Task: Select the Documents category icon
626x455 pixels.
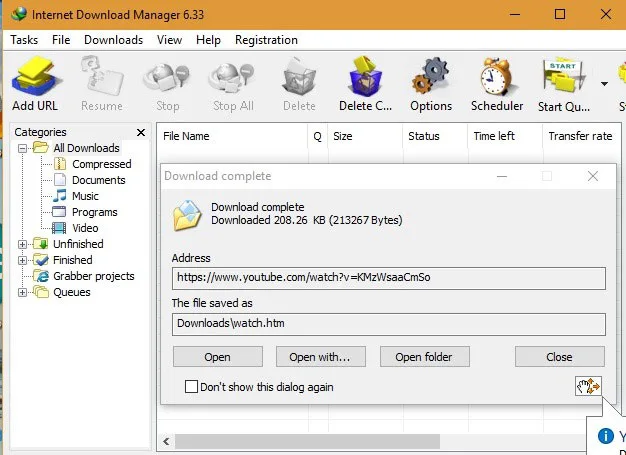Action: point(59,180)
